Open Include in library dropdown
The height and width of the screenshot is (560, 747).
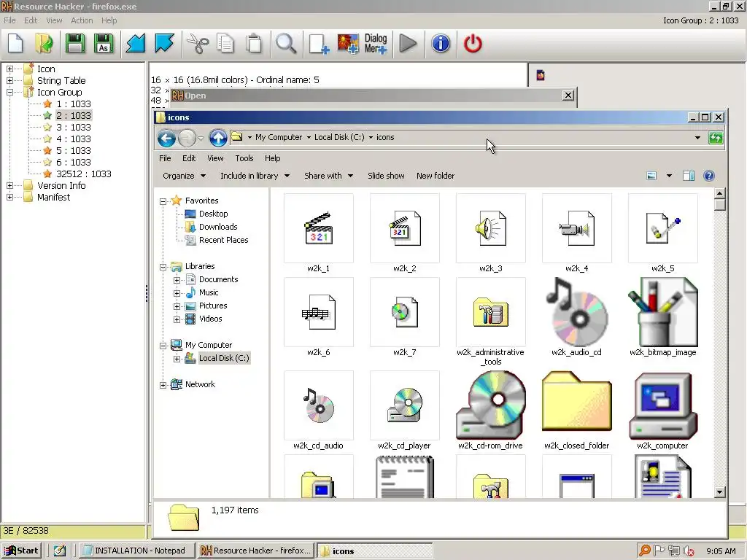(255, 176)
